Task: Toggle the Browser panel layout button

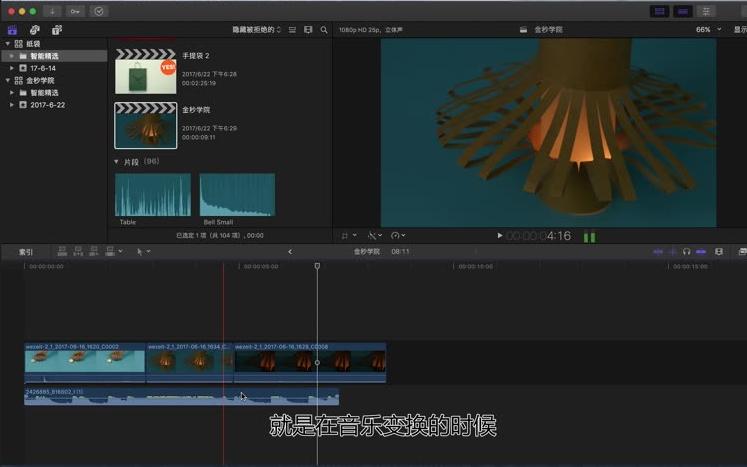Action: (659, 11)
